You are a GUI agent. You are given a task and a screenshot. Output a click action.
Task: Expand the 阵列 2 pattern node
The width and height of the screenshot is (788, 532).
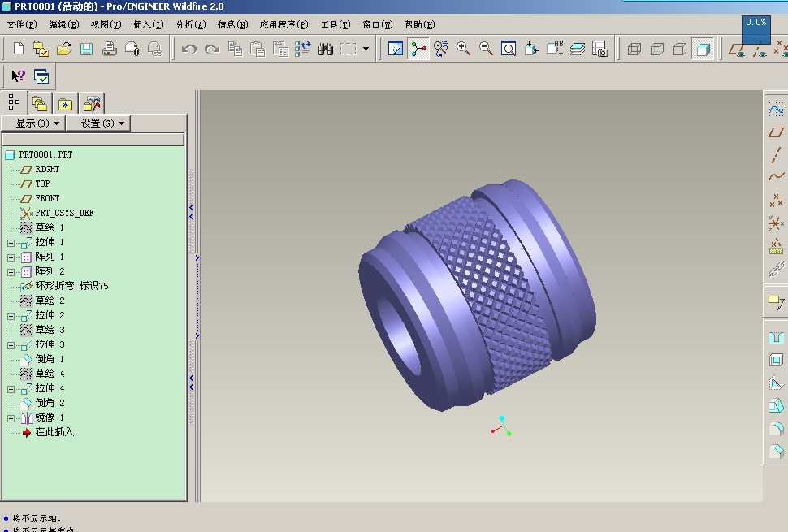(x=11, y=272)
